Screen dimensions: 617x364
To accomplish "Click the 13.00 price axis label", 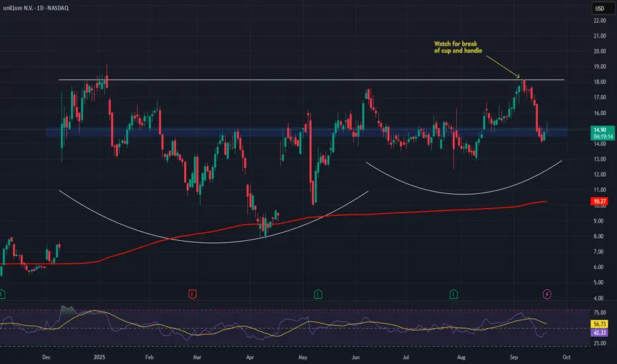I will coord(600,159).
